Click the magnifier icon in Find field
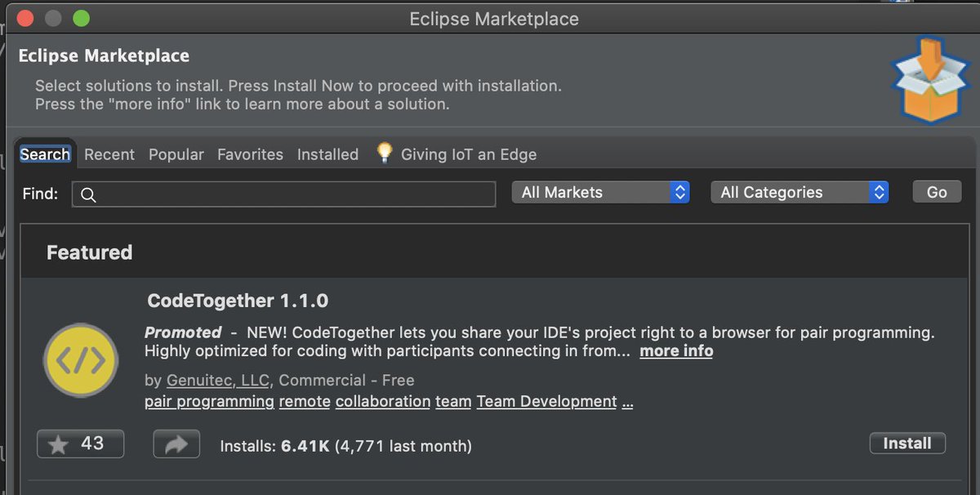This screenshot has height=495, width=980. coord(89,194)
